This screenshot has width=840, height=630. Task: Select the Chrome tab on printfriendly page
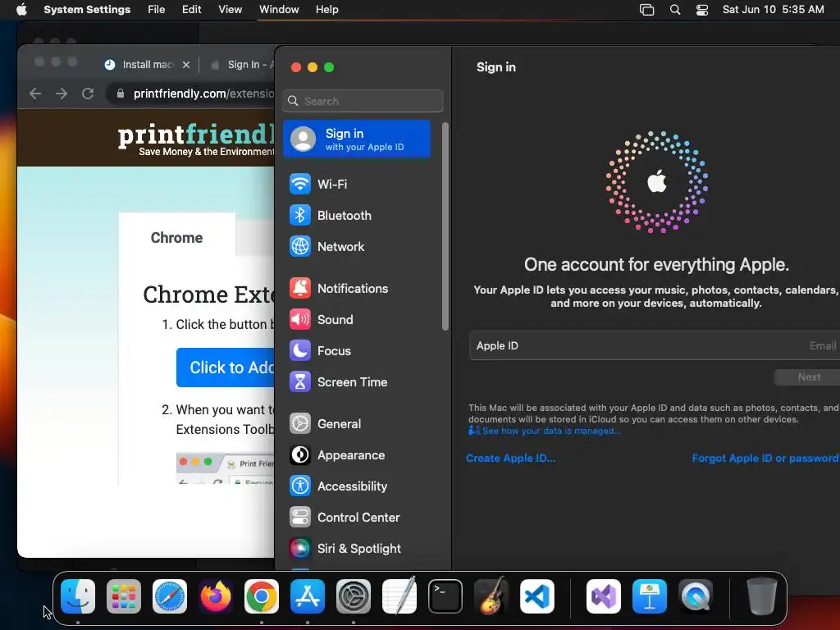(177, 237)
